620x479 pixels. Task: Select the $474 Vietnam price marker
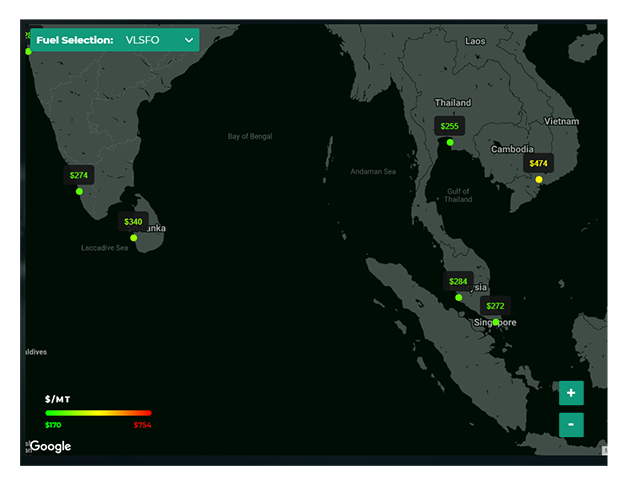[538, 163]
